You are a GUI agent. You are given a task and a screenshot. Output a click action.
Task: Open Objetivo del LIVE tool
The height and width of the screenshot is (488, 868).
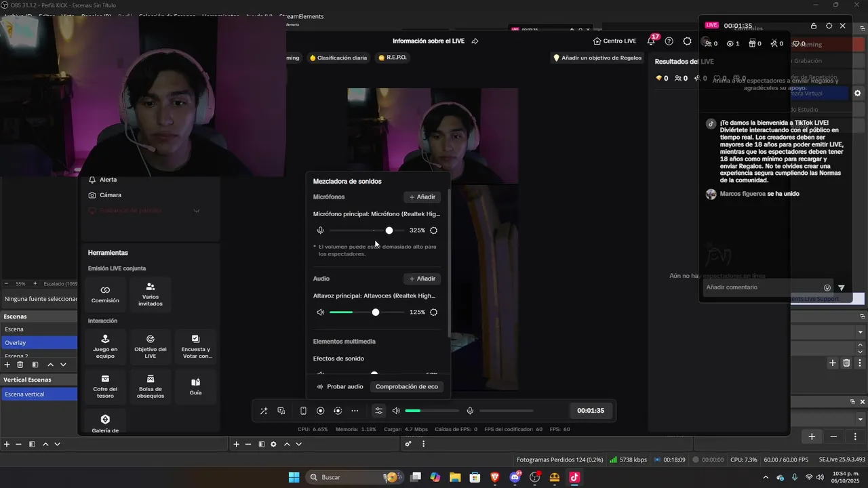click(x=151, y=346)
